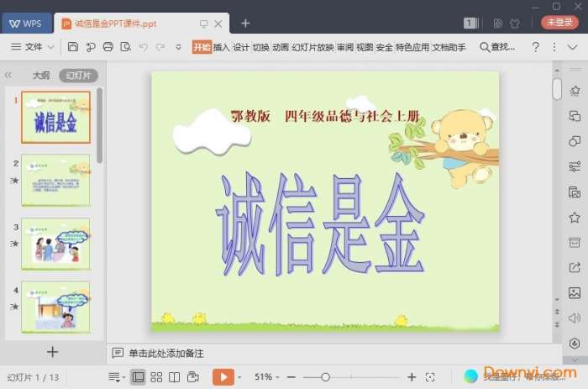Switch to the 大纲 outline view

(x=41, y=76)
